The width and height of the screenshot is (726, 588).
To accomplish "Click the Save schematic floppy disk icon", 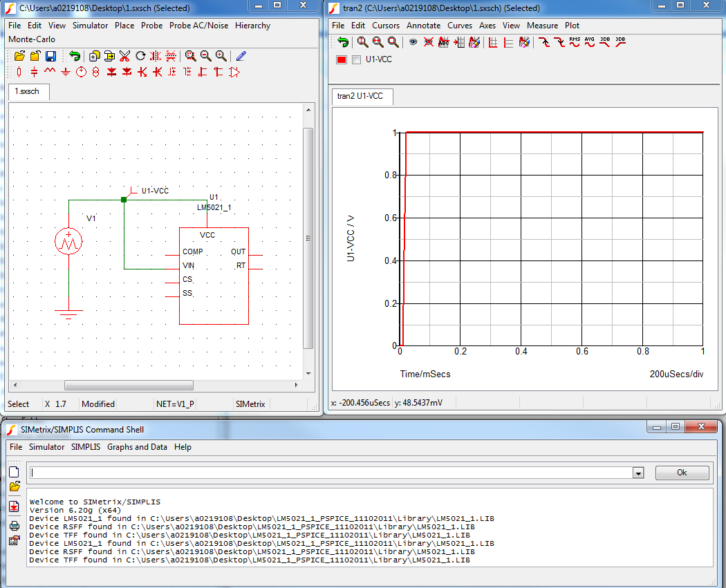I will pyautogui.click(x=50, y=56).
